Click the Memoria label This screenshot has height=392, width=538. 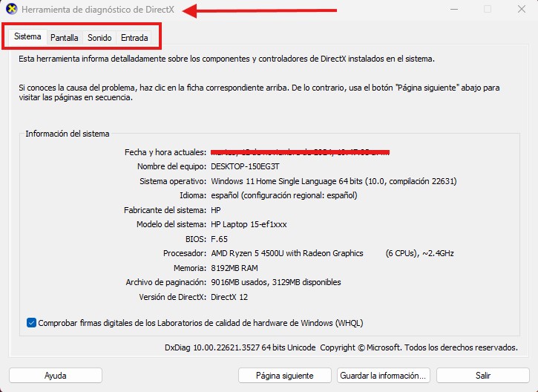tap(190, 268)
